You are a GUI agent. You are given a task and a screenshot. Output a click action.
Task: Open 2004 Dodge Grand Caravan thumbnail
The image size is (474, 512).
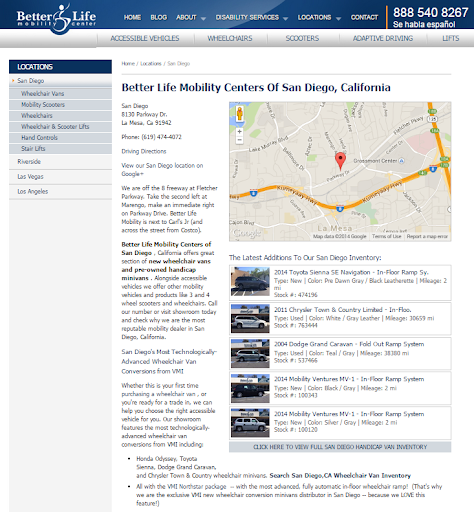250,353
